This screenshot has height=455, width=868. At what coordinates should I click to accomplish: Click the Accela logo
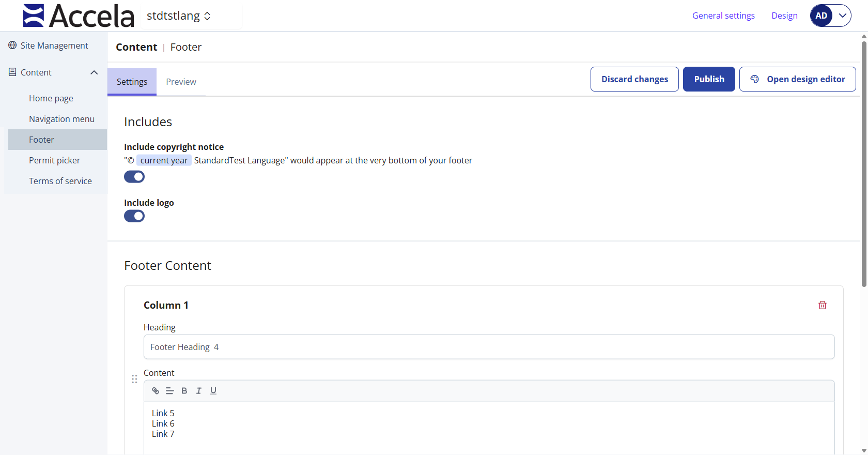(x=79, y=16)
